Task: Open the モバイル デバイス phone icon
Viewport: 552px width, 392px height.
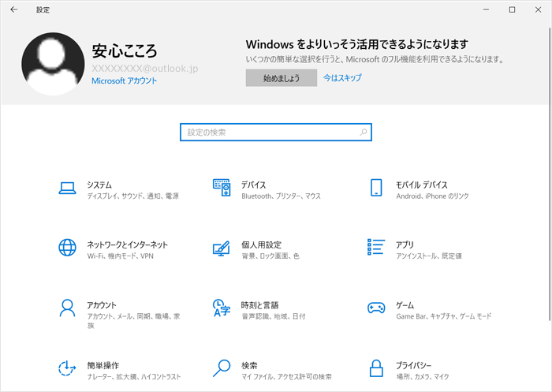Action: tap(376, 188)
